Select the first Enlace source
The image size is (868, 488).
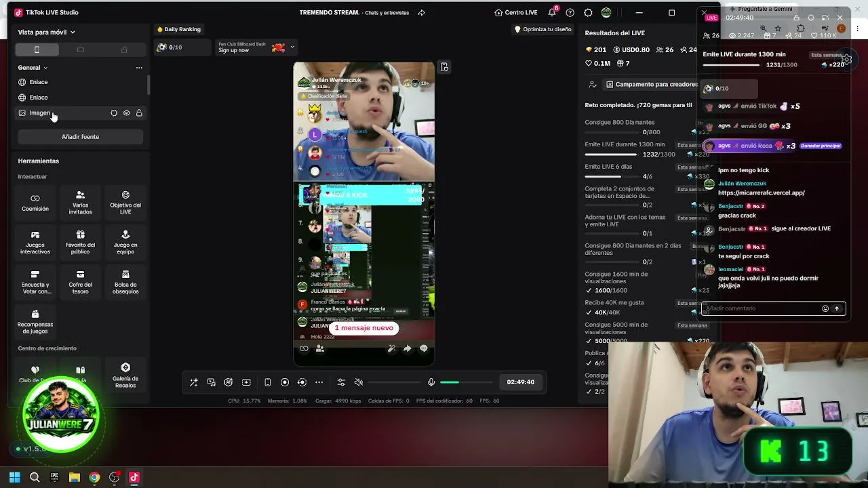(x=81, y=82)
